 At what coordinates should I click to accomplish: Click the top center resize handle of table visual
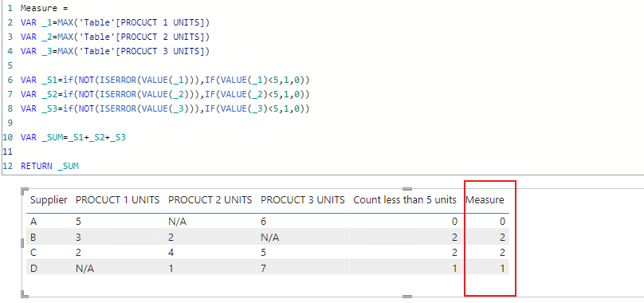coord(407,189)
